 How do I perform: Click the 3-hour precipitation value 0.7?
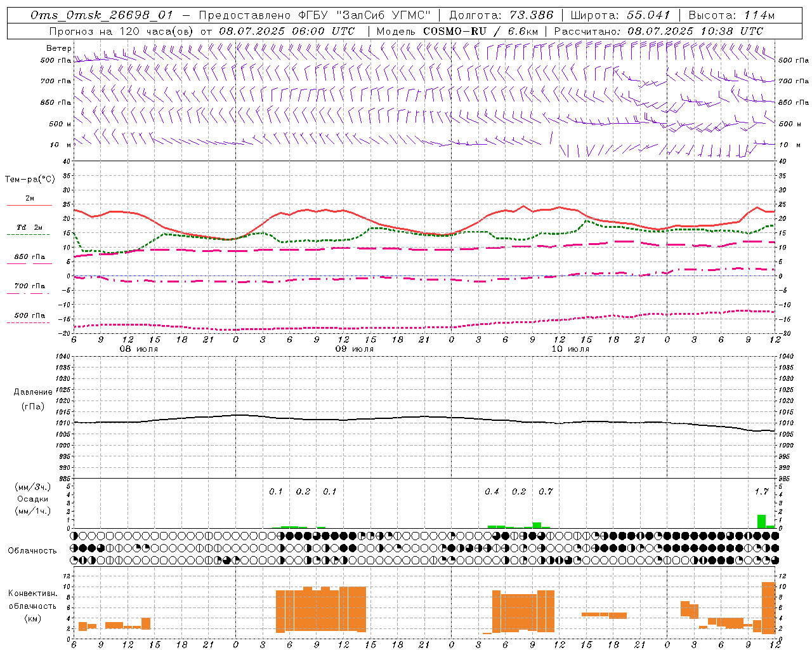tap(546, 492)
